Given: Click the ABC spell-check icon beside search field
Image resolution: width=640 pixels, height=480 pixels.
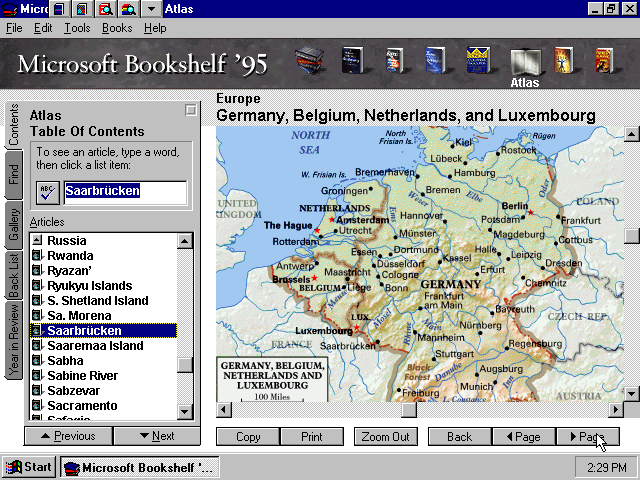Looking at the screenshot, I should pyautogui.click(x=47, y=192).
